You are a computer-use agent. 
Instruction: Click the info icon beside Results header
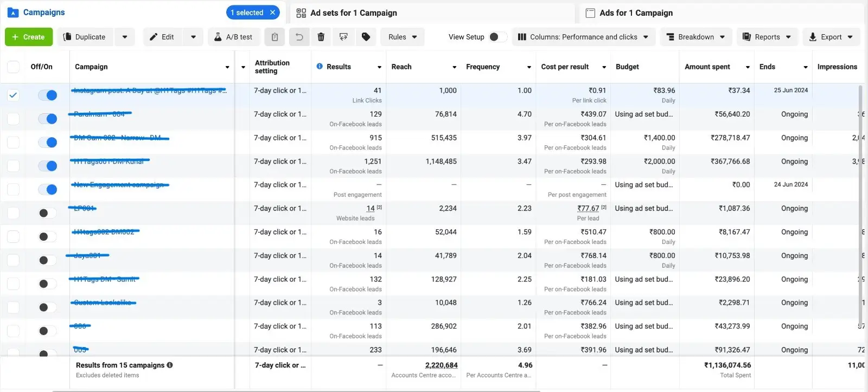pyautogui.click(x=320, y=66)
